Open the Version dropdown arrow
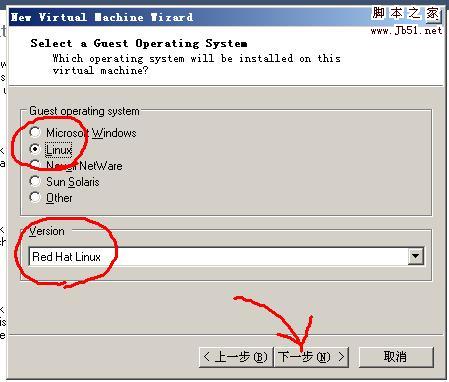This screenshot has width=449, height=382. (x=416, y=256)
